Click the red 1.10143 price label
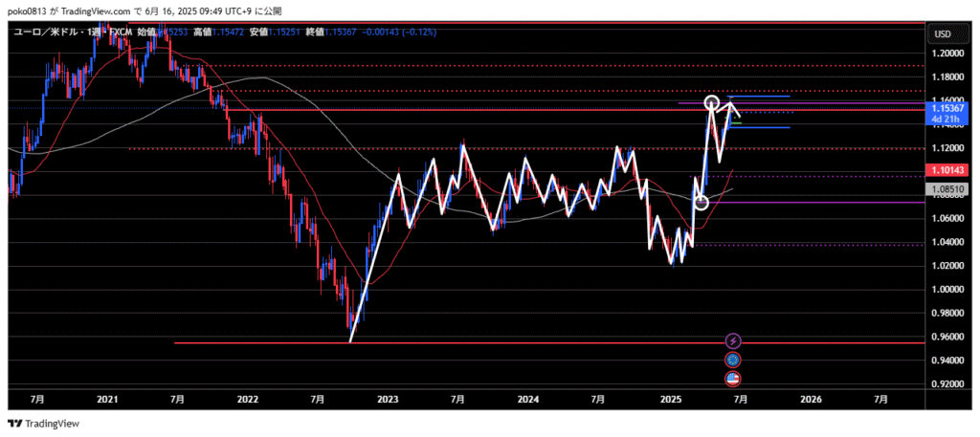 point(947,169)
